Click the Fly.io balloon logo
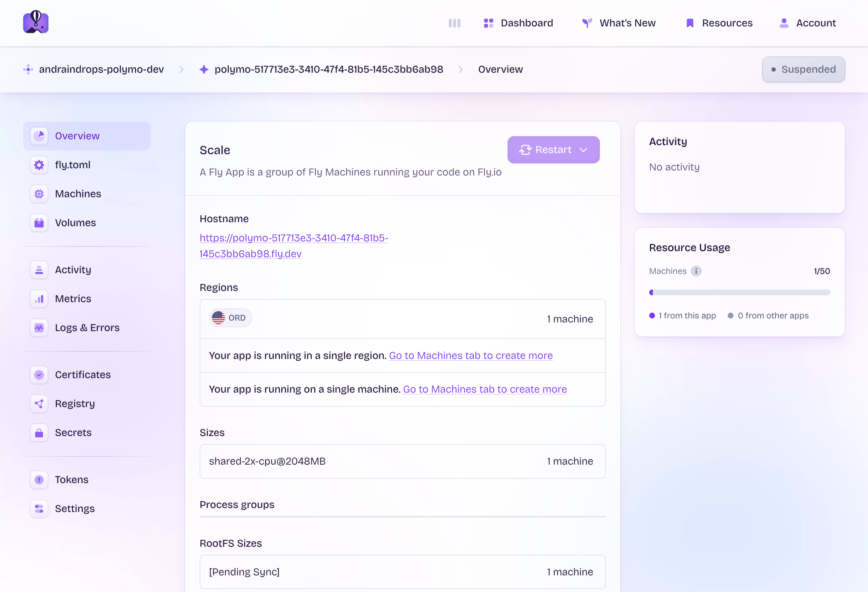This screenshot has width=868, height=592. (36, 22)
